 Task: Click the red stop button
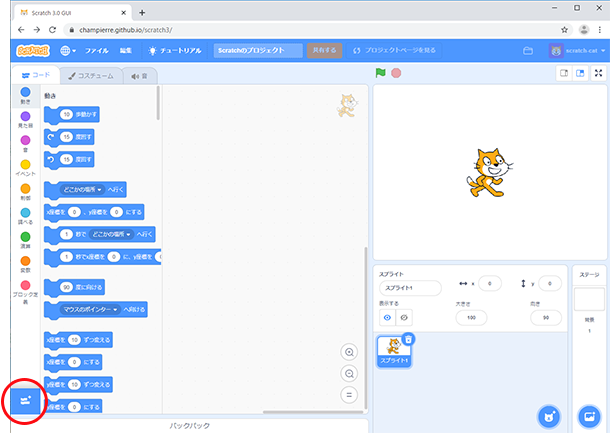[x=396, y=73]
